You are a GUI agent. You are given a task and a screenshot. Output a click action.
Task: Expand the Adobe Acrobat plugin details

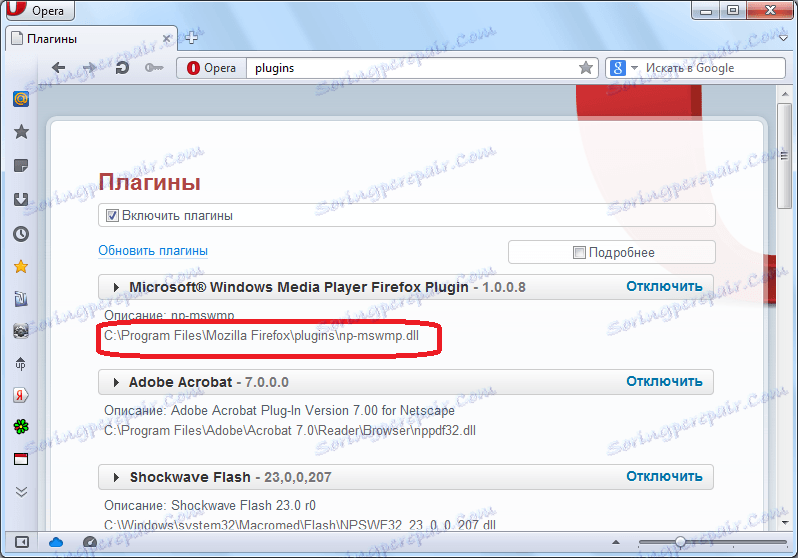pyautogui.click(x=116, y=382)
